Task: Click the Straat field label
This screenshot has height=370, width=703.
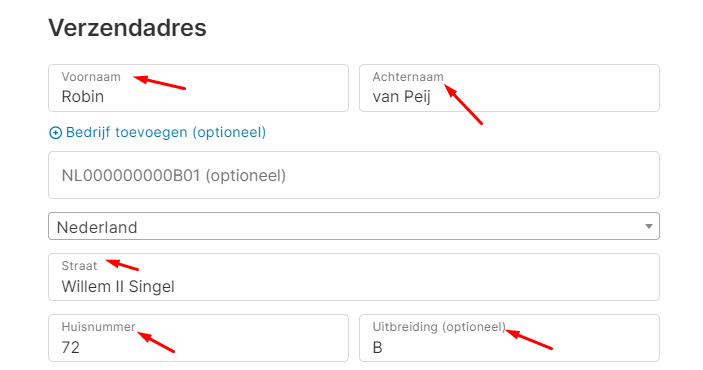Action: pyautogui.click(x=79, y=266)
